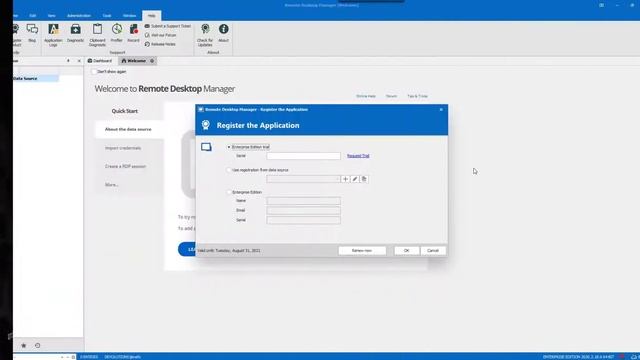
Task: Submit a Support Ticket
Action: click(167, 26)
